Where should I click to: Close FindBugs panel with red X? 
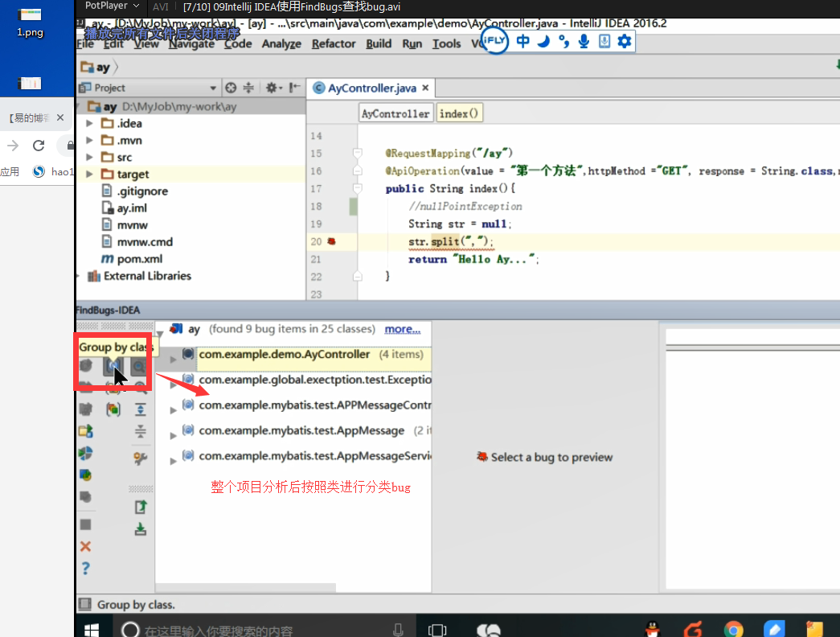[86, 546]
